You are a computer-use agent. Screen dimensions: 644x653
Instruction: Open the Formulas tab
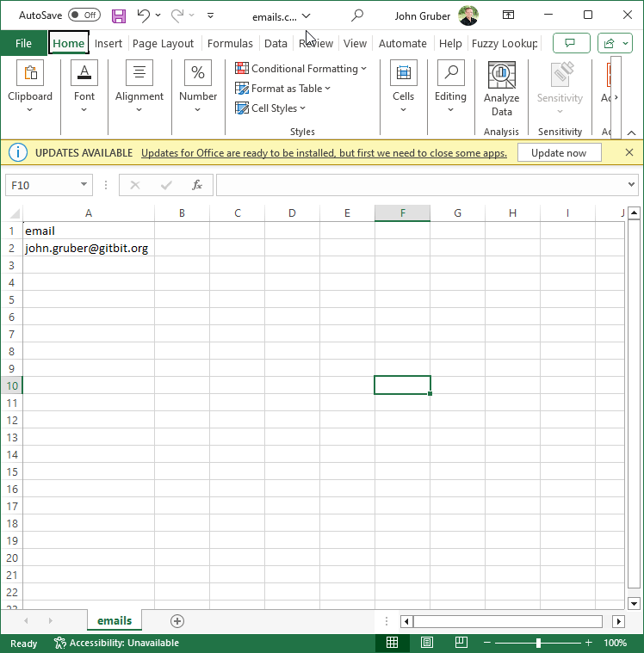pyautogui.click(x=230, y=43)
